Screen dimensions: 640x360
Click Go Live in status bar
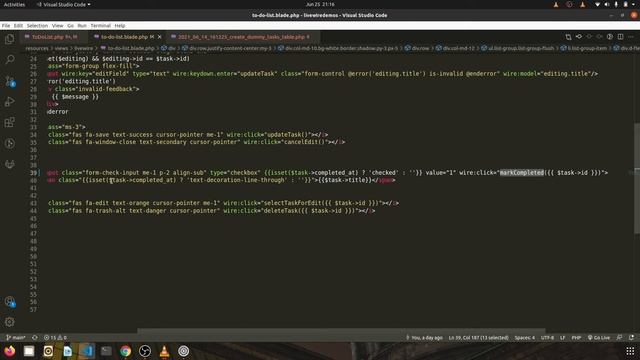click(x=599, y=338)
